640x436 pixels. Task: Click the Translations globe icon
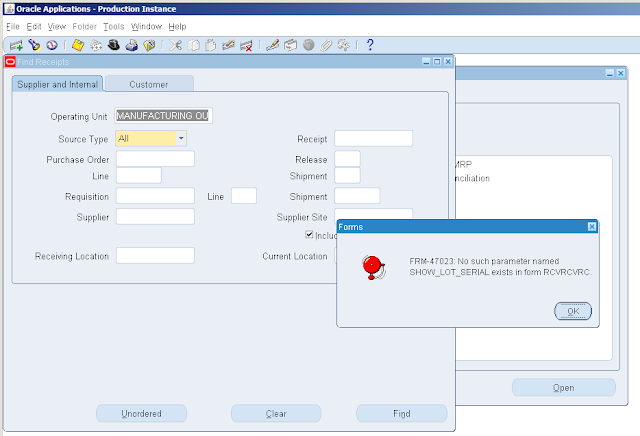(x=309, y=45)
